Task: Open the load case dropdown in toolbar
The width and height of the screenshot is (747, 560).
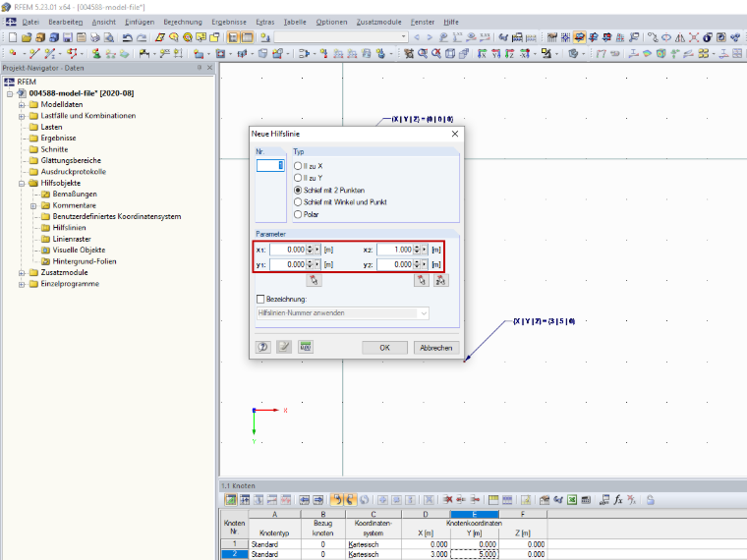Action: [403, 37]
